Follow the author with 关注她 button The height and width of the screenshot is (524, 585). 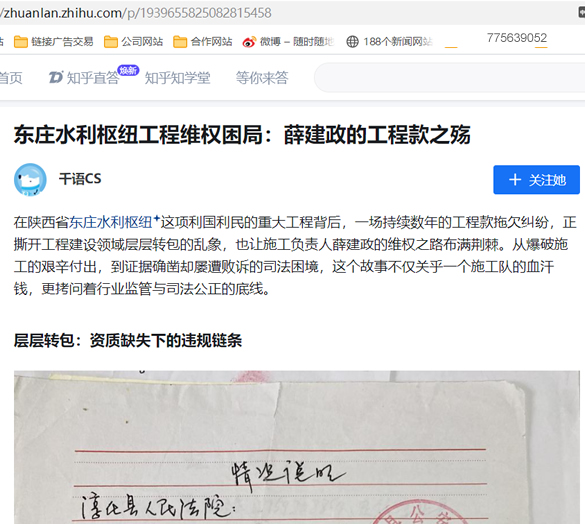coord(536,180)
